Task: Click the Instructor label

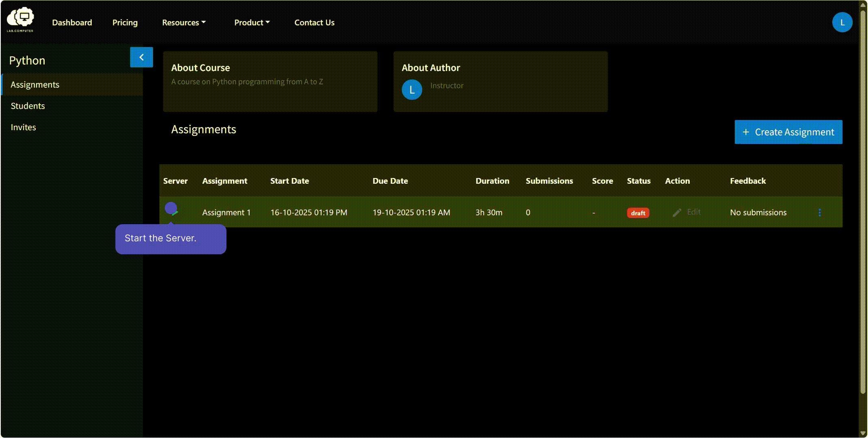Action: [x=447, y=86]
